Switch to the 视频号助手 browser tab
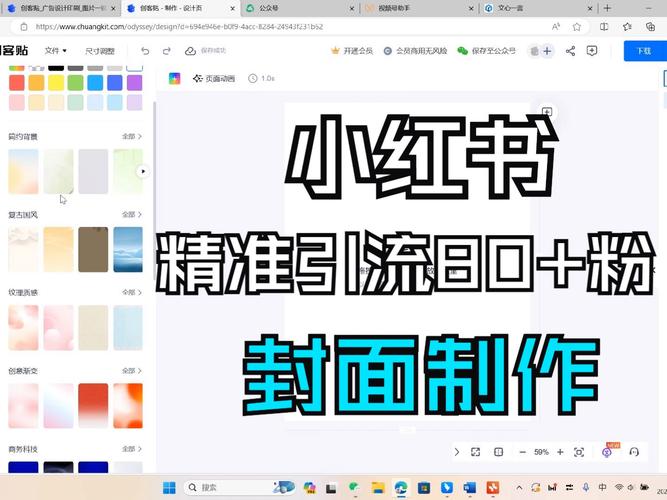The height and width of the screenshot is (500, 667). [419, 8]
